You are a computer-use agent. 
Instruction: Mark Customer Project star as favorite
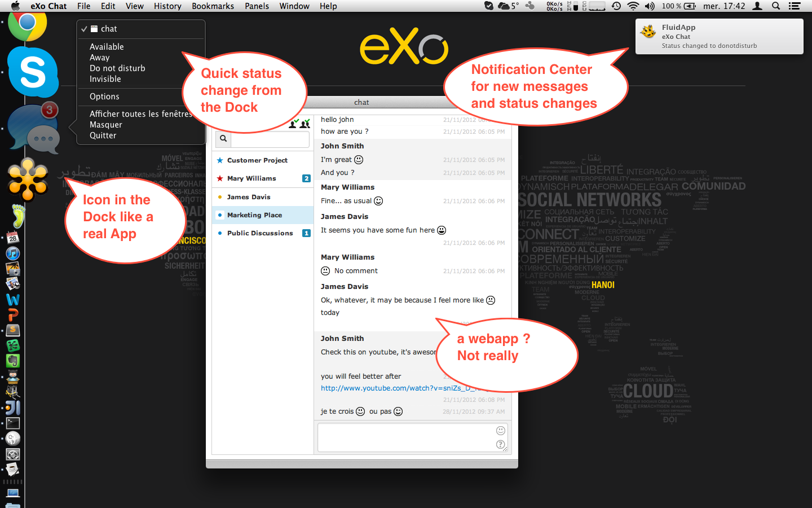[x=220, y=160]
